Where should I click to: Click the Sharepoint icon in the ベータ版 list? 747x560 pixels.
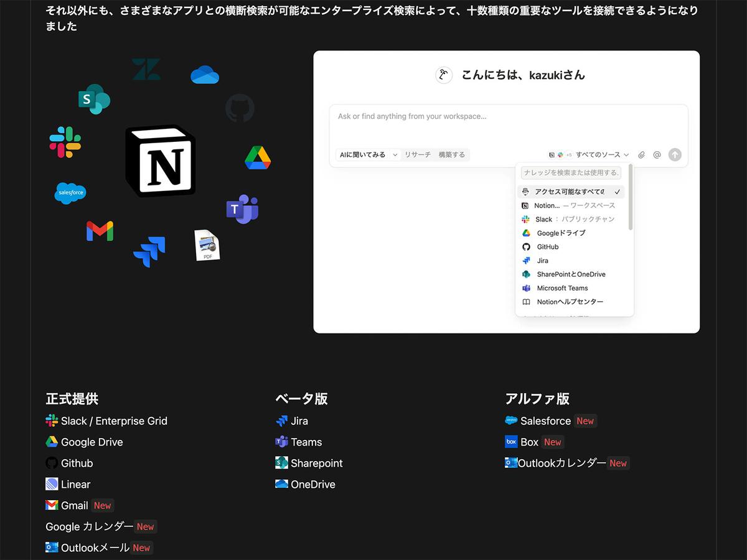(281, 463)
